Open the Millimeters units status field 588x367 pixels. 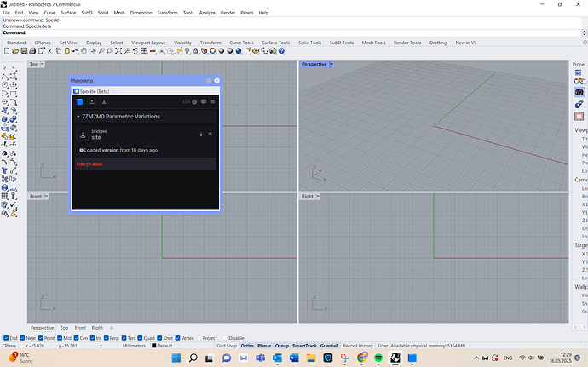(x=134, y=346)
